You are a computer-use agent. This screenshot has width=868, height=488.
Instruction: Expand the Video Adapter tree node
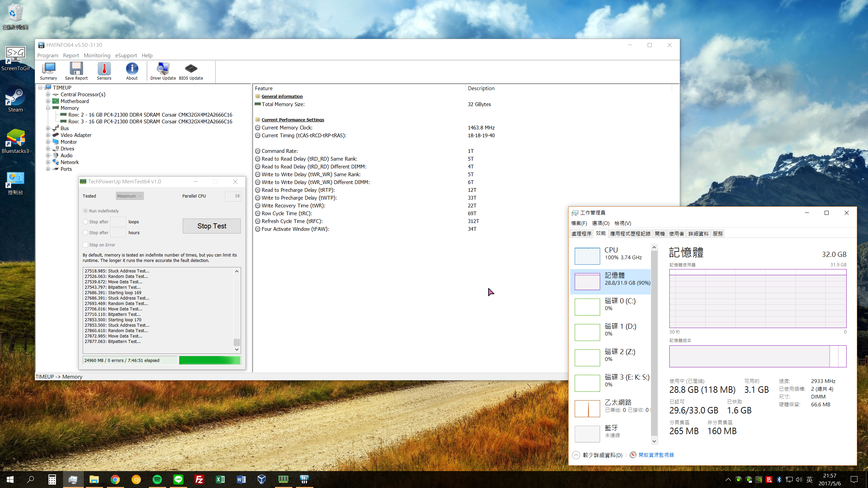click(x=48, y=135)
